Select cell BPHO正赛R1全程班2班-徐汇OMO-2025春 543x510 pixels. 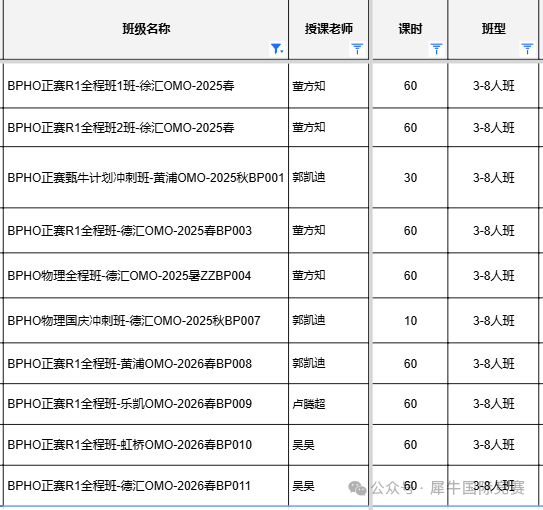coord(146,127)
